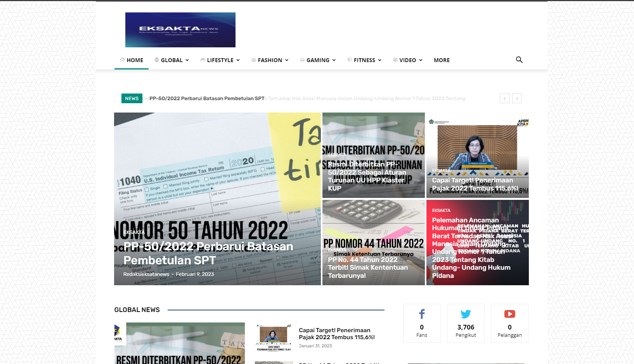Click the Facebook fans icon
The height and width of the screenshot is (364, 634).
pyautogui.click(x=422, y=314)
